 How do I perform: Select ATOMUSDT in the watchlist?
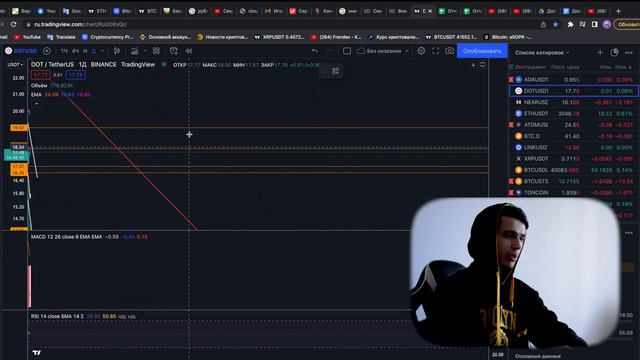pyautogui.click(x=573, y=124)
